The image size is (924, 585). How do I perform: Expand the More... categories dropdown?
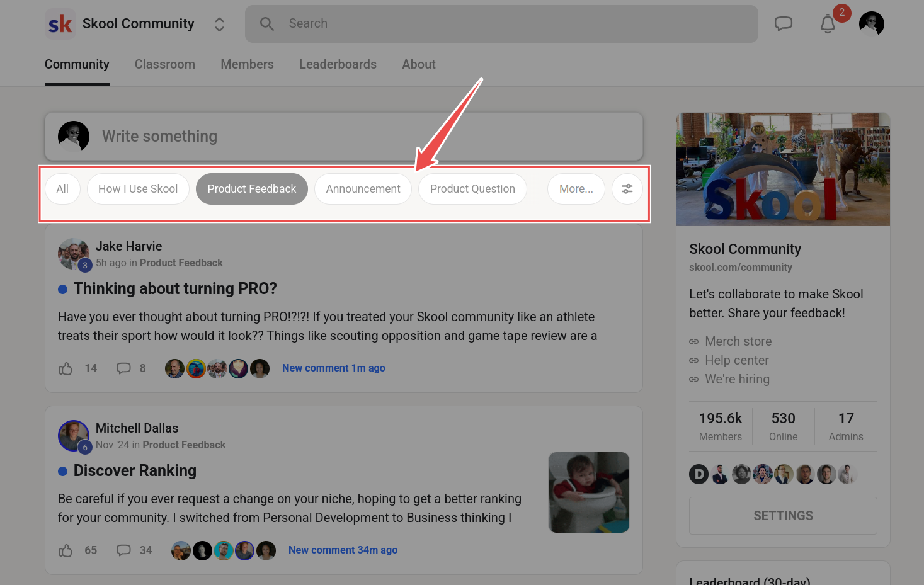[x=576, y=189]
